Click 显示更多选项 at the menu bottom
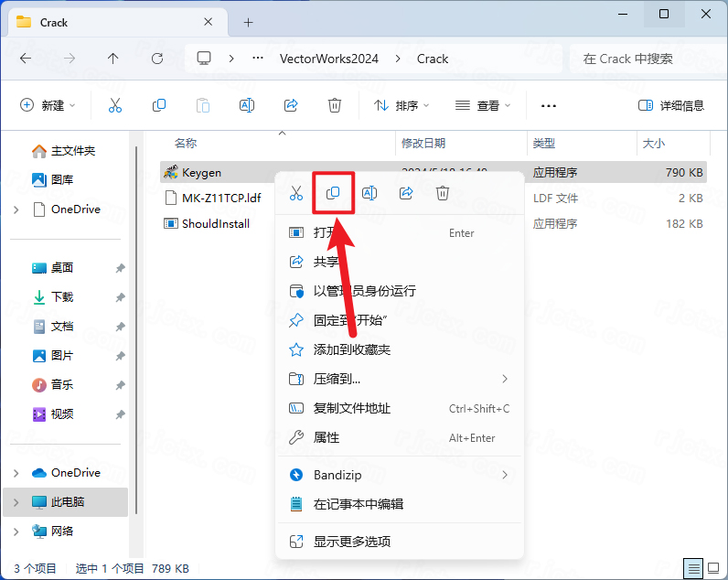This screenshot has height=580, width=728. click(352, 542)
